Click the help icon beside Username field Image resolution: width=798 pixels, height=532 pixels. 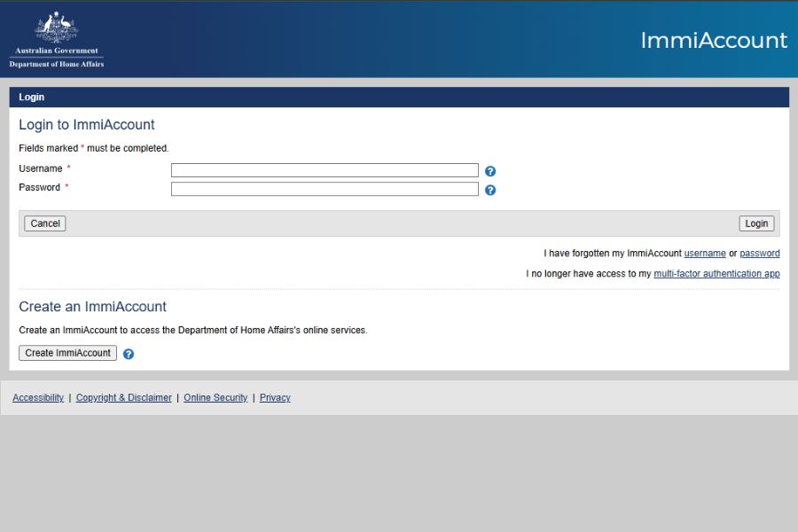coord(490,171)
